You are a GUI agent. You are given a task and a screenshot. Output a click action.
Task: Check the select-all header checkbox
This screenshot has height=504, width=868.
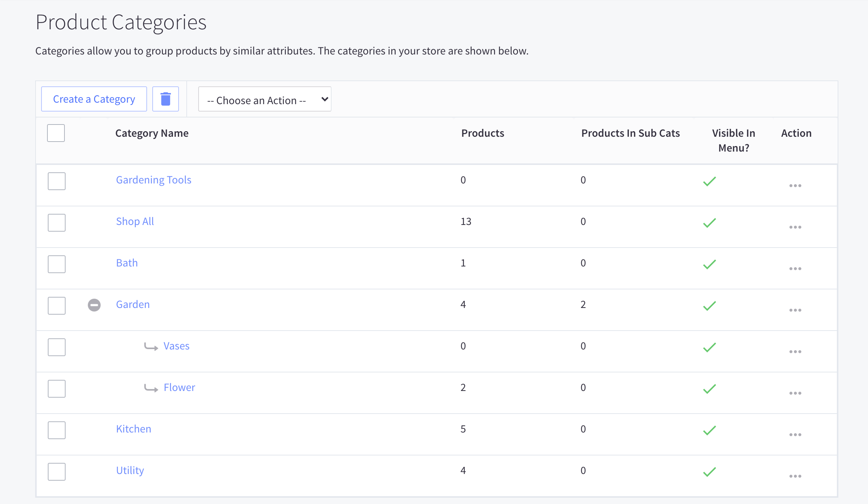click(x=56, y=133)
